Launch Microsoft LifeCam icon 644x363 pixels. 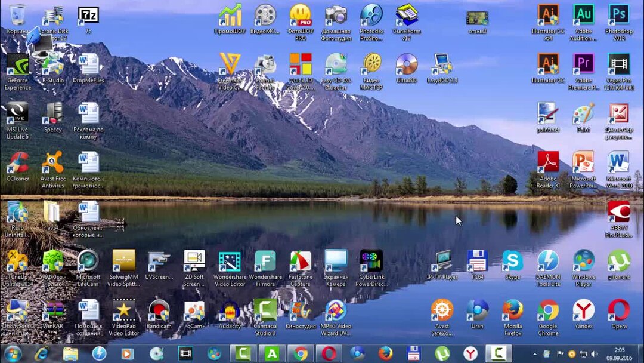(x=88, y=268)
